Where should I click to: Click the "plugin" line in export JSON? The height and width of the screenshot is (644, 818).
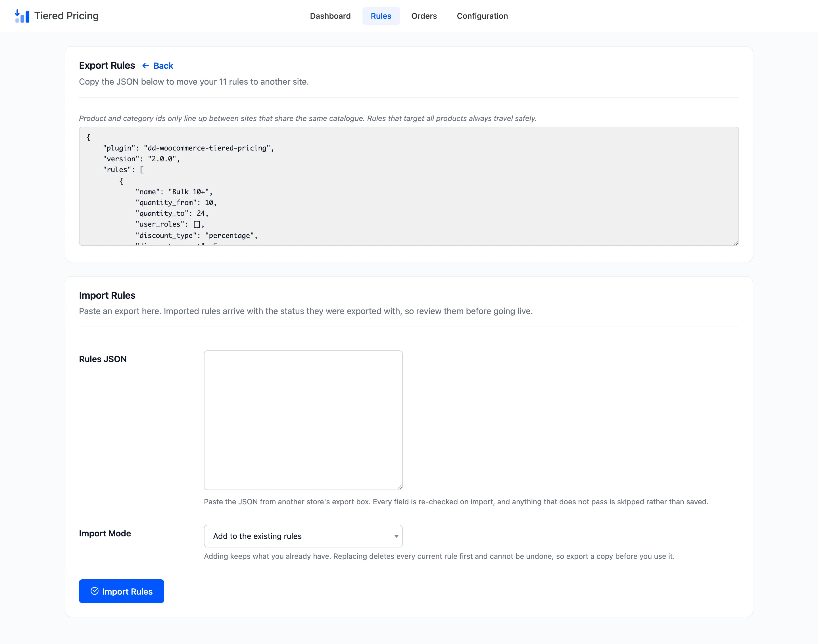coord(189,148)
